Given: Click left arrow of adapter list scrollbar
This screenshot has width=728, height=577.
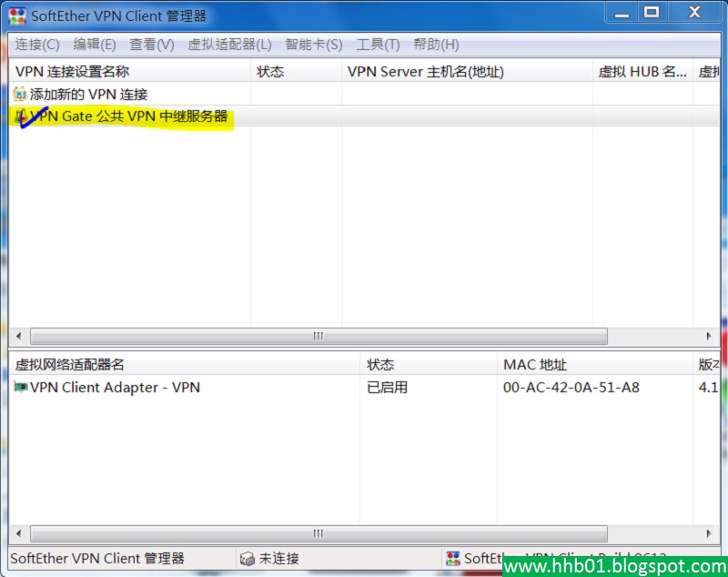Looking at the screenshot, I should coord(18,533).
